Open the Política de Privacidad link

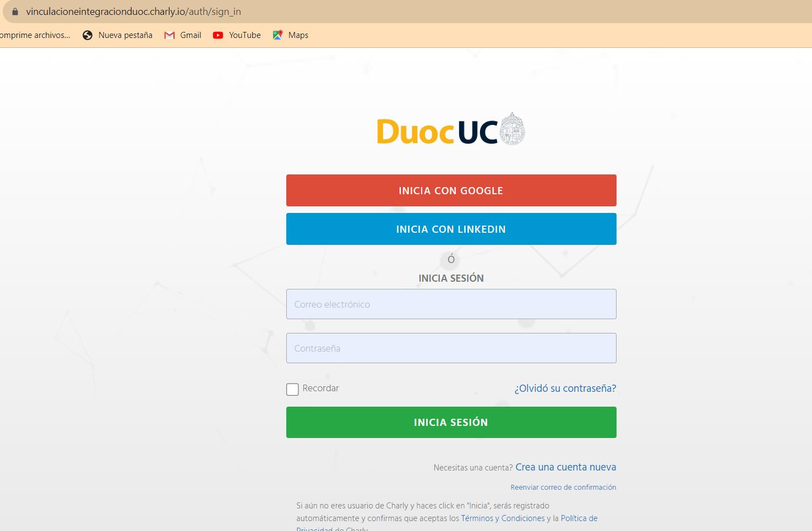[x=579, y=518]
